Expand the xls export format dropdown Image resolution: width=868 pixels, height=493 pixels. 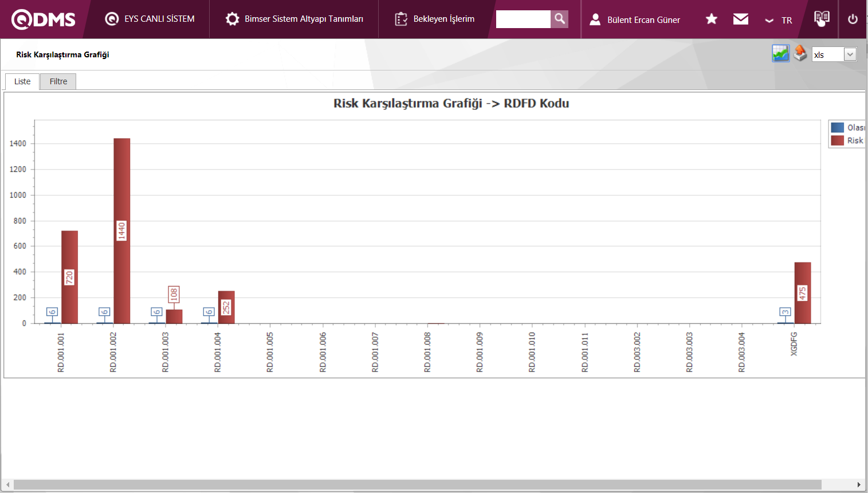point(850,54)
